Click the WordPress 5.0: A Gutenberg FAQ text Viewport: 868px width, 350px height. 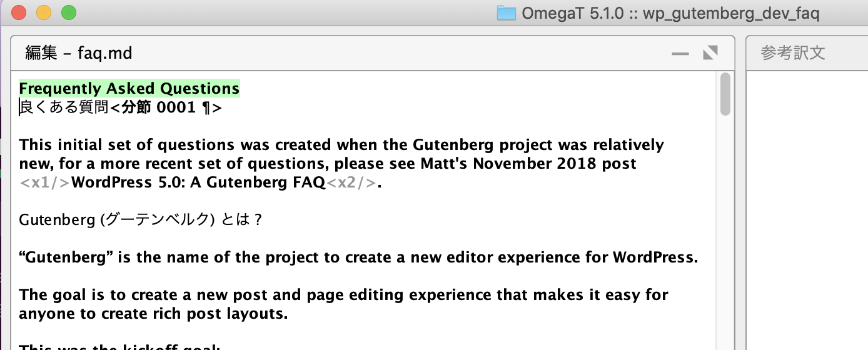tap(199, 183)
